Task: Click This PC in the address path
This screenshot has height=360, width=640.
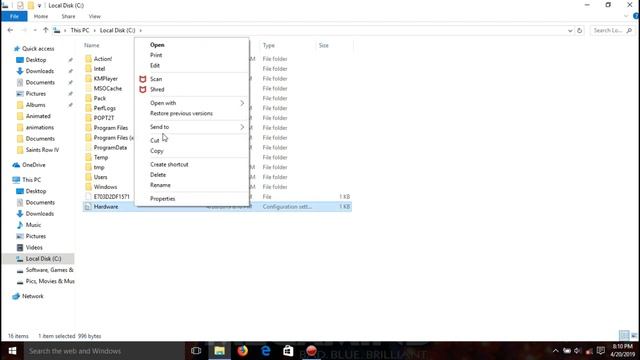Action: 80,30
